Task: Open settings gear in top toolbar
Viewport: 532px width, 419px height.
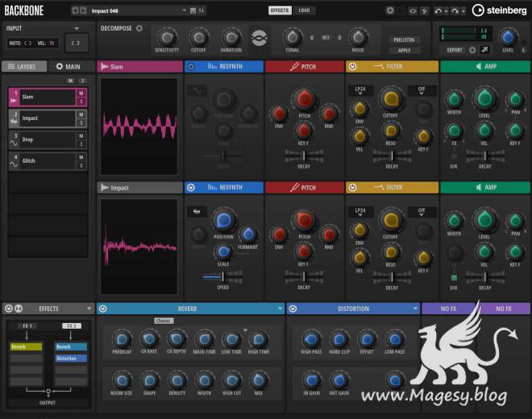Action: (x=390, y=10)
